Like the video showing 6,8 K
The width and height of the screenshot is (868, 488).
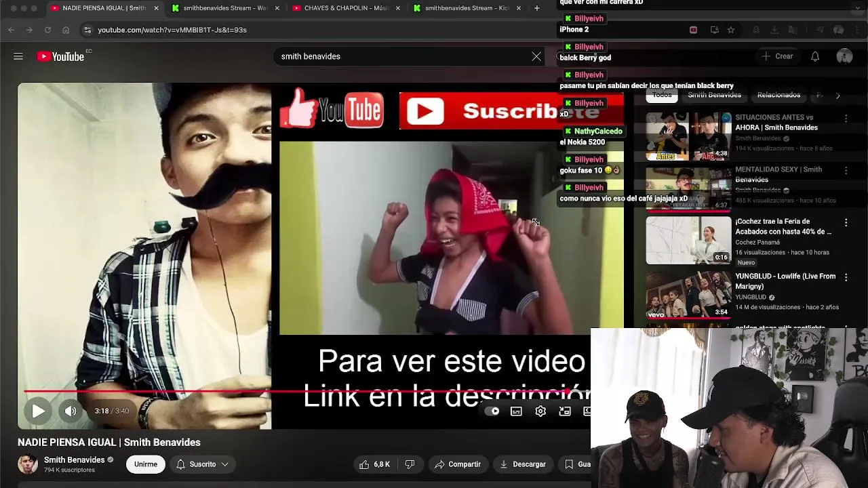374,464
